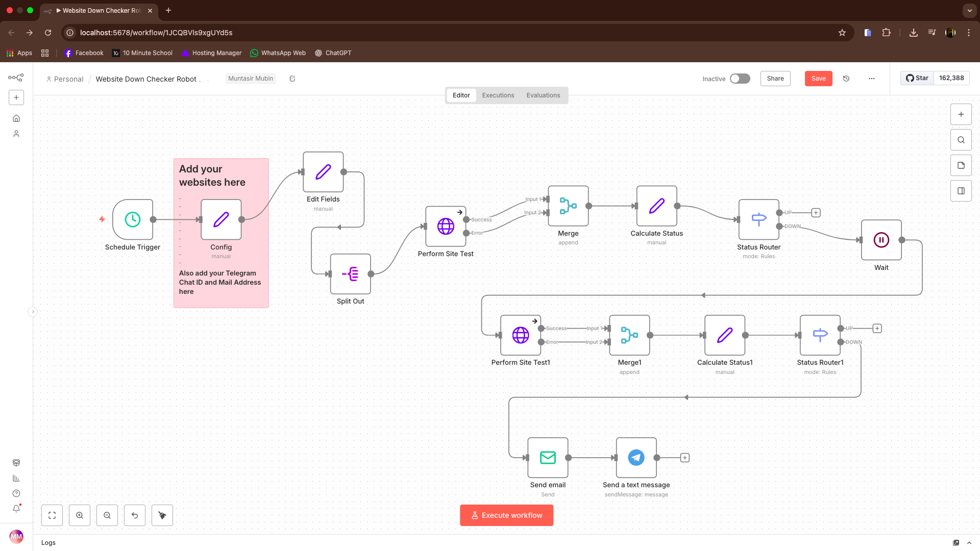Open the three-dots workflow options menu

pos(871,79)
